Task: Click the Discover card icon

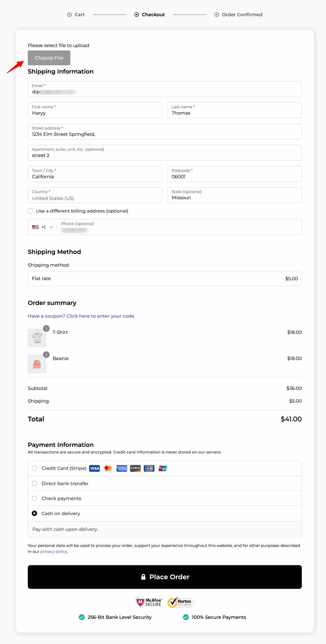Action: point(135,468)
